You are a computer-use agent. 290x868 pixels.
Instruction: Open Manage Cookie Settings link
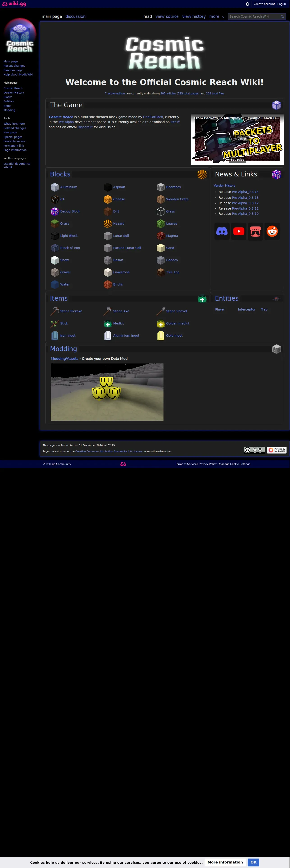click(234, 464)
